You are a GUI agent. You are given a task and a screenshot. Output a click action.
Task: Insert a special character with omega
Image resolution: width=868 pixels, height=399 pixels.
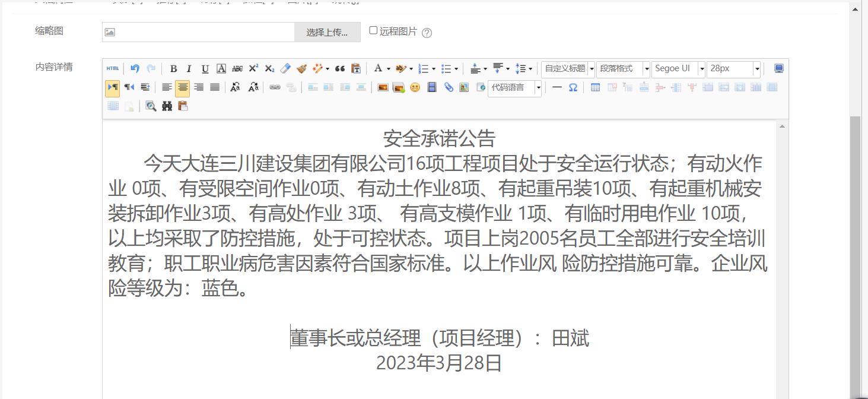coord(573,88)
